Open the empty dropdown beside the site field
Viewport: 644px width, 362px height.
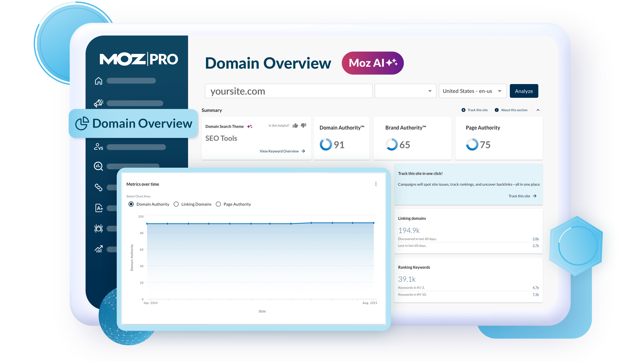click(x=405, y=91)
